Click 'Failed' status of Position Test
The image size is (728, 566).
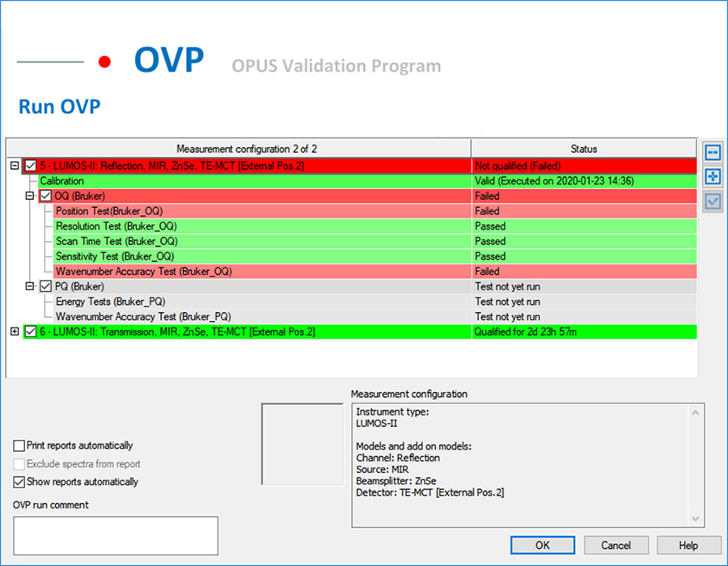[x=585, y=211]
